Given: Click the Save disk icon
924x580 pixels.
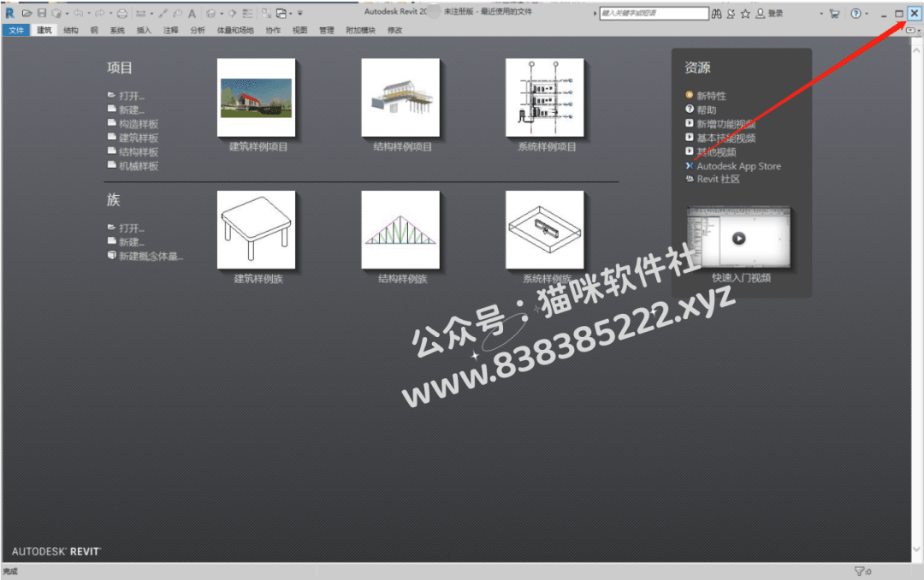Looking at the screenshot, I should pyautogui.click(x=42, y=13).
